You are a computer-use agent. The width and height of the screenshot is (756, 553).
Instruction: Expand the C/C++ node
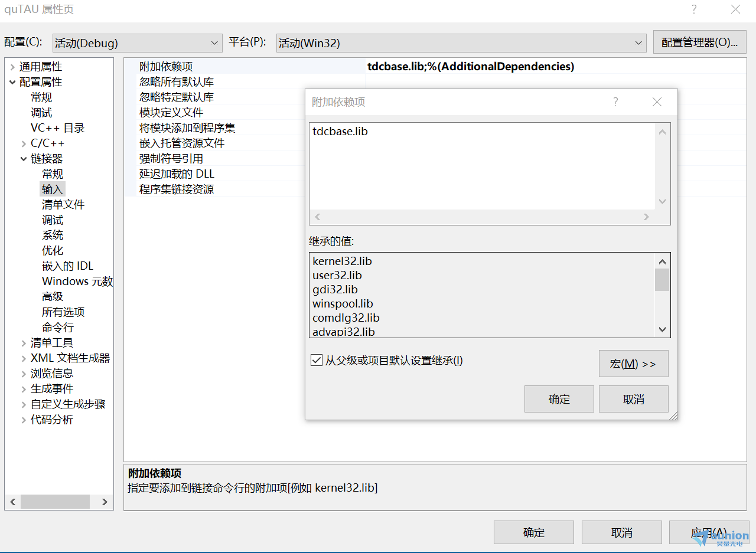[x=24, y=143]
